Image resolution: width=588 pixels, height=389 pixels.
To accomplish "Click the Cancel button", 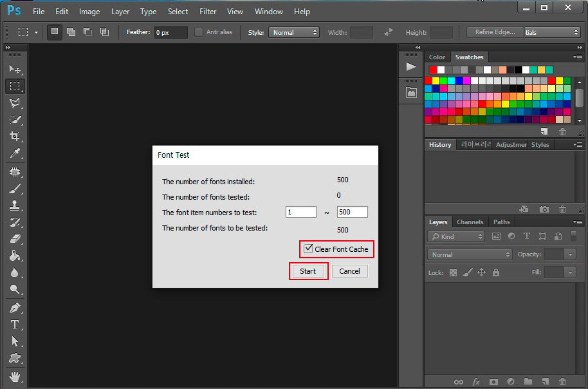I will pyautogui.click(x=349, y=271).
